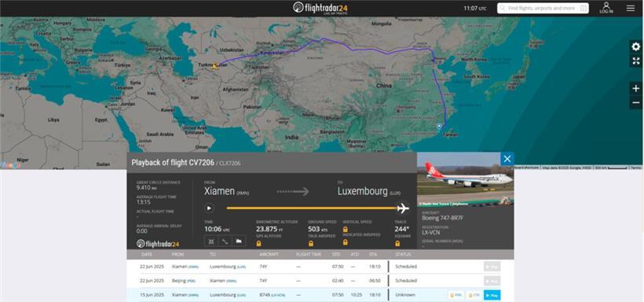Start playback with the play button
The width and height of the screenshot is (644, 302).
point(209,208)
